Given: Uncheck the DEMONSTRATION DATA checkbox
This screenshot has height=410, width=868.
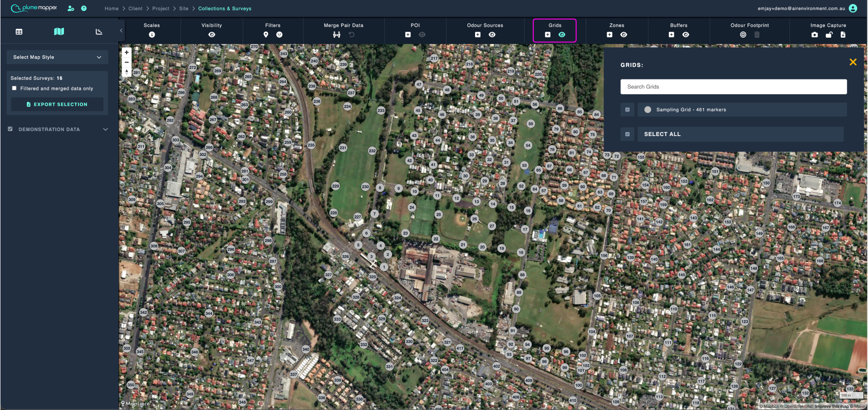Looking at the screenshot, I should pos(10,129).
